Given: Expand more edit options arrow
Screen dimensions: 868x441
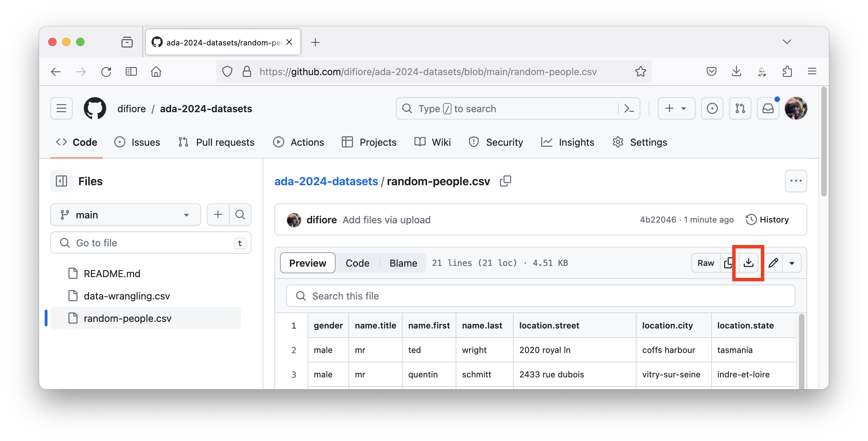Looking at the screenshot, I should pyautogui.click(x=792, y=263).
